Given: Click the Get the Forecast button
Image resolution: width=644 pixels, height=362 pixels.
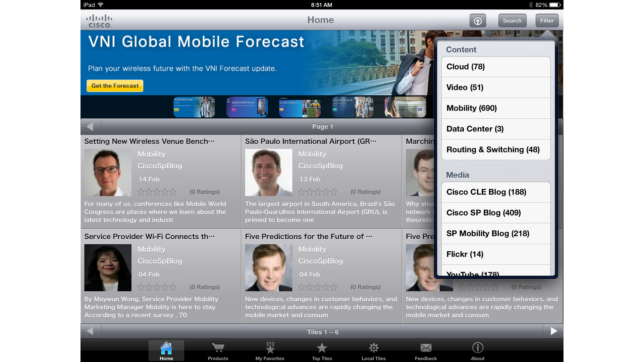Looking at the screenshot, I should tap(115, 86).
